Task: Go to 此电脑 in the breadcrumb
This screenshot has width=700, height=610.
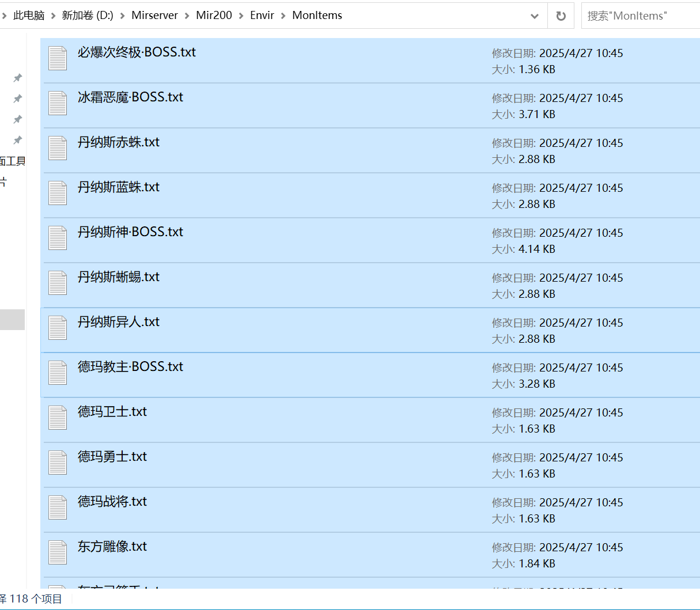Action: click(x=29, y=16)
